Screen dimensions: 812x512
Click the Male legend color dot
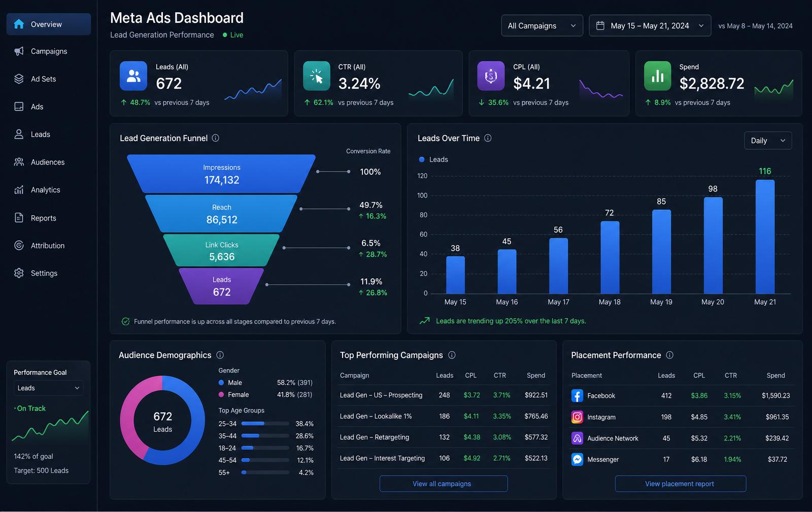221,382
